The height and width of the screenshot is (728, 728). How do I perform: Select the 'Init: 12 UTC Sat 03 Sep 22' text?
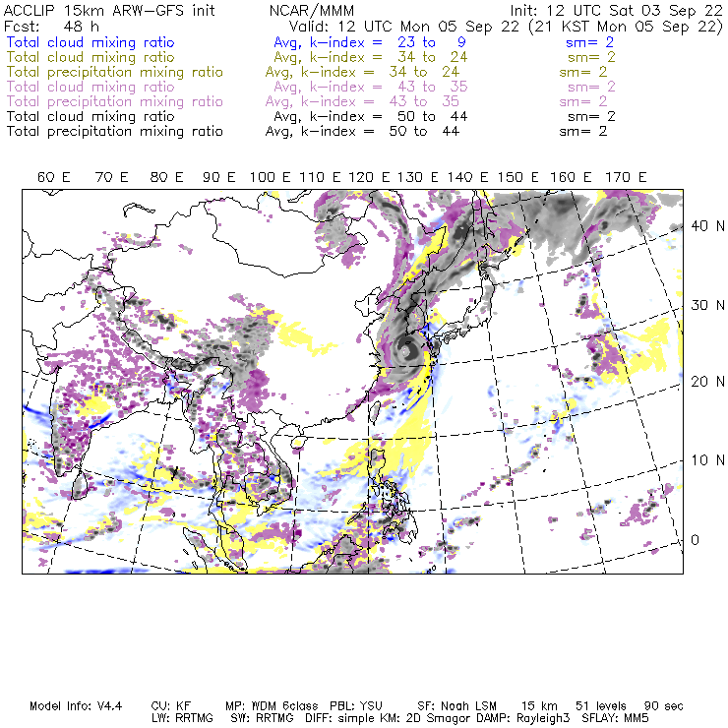616,11
